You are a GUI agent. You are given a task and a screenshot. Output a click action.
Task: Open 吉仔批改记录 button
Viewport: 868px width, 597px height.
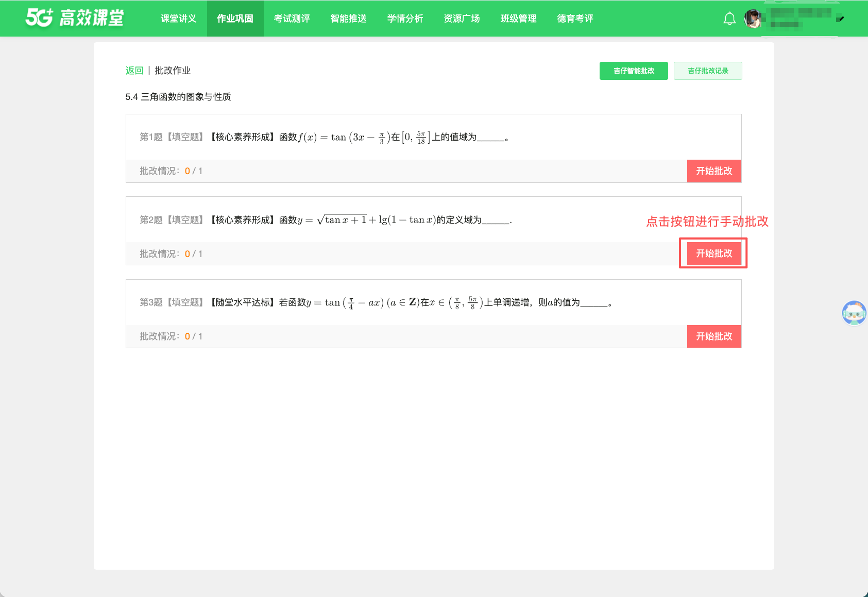click(708, 71)
